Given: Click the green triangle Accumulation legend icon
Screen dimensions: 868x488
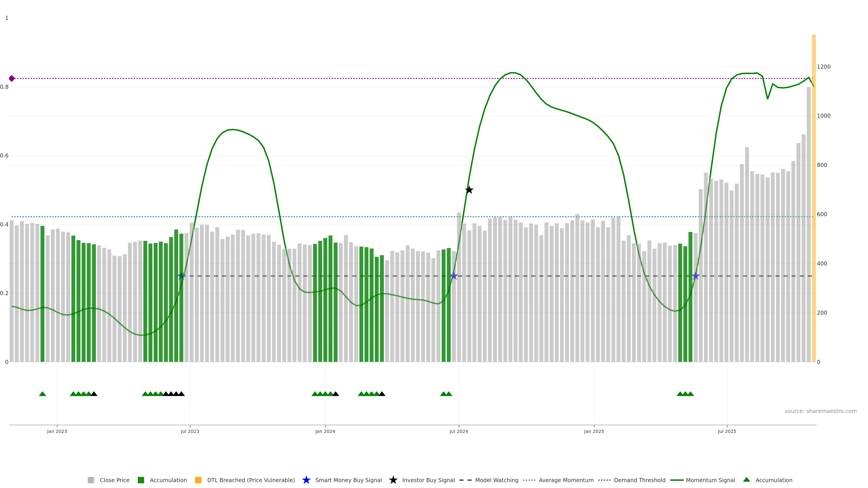Looking at the screenshot, I should pos(746,480).
